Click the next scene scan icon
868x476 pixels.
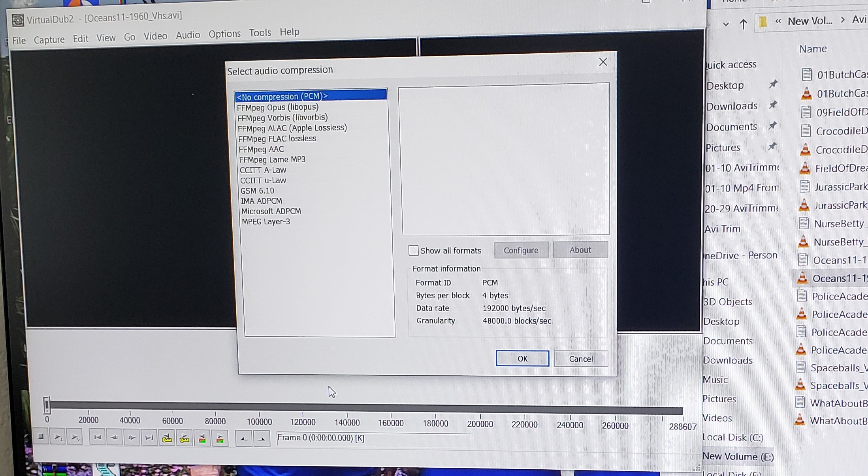pyautogui.click(x=220, y=439)
